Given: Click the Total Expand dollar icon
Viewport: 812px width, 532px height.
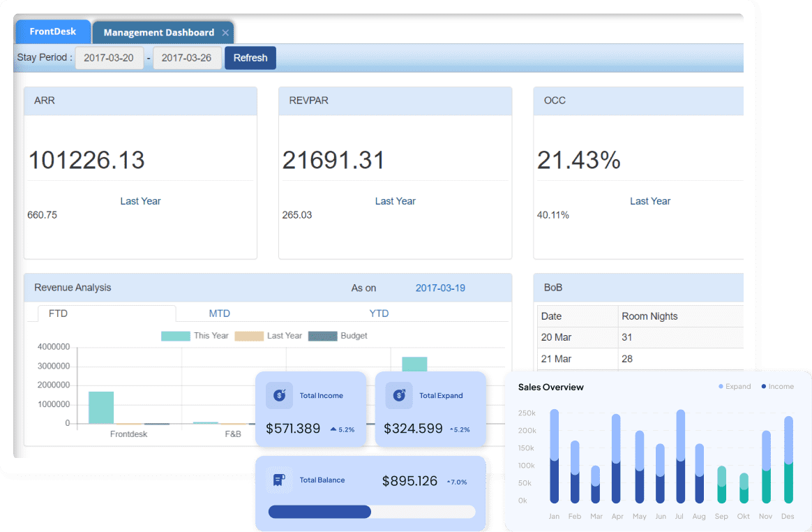Looking at the screenshot, I should pos(399,396).
